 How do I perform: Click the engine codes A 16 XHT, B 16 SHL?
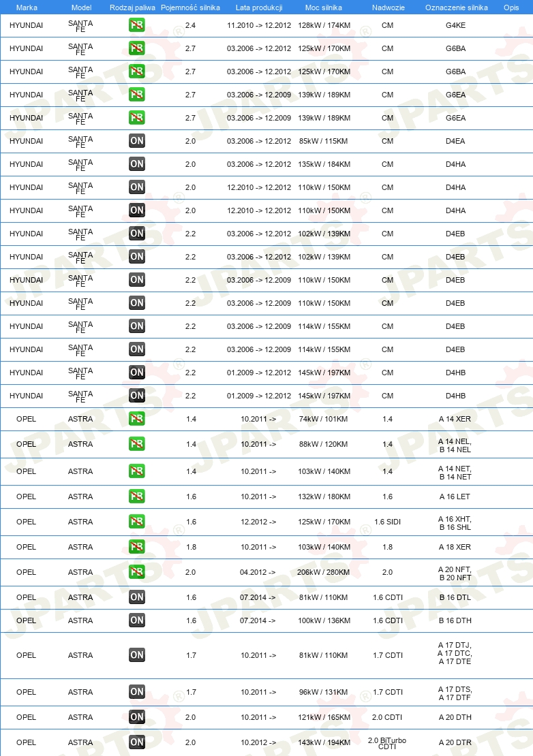[x=455, y=523]
